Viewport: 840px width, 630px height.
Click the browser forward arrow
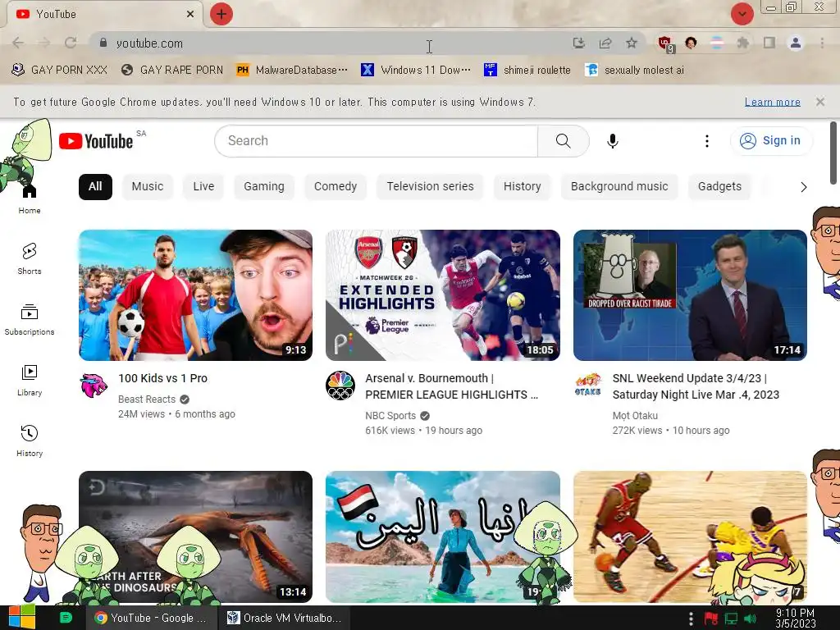coord(44,43)
